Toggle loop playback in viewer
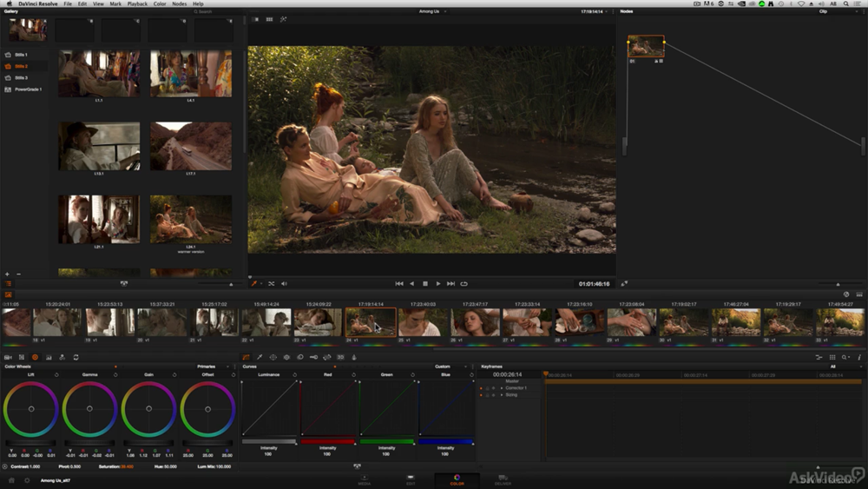Screen dimensions: 868x489 [464, 283]
